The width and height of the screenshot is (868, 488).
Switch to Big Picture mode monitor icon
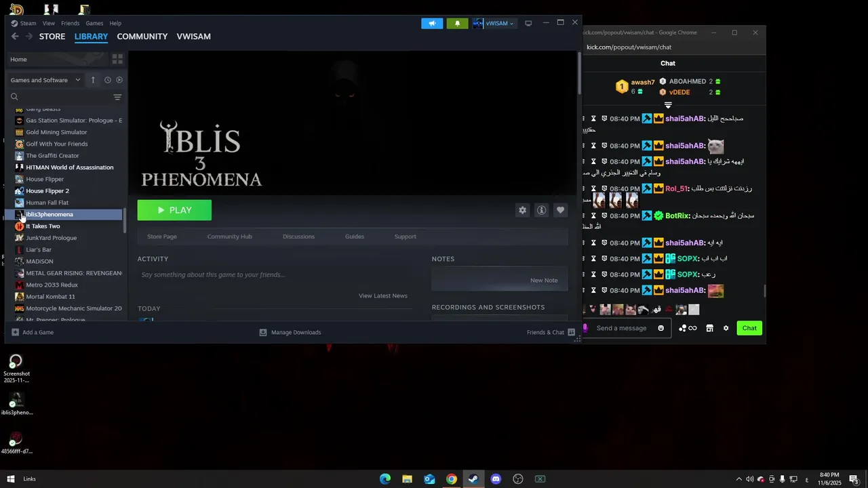(x=528, y=23)
